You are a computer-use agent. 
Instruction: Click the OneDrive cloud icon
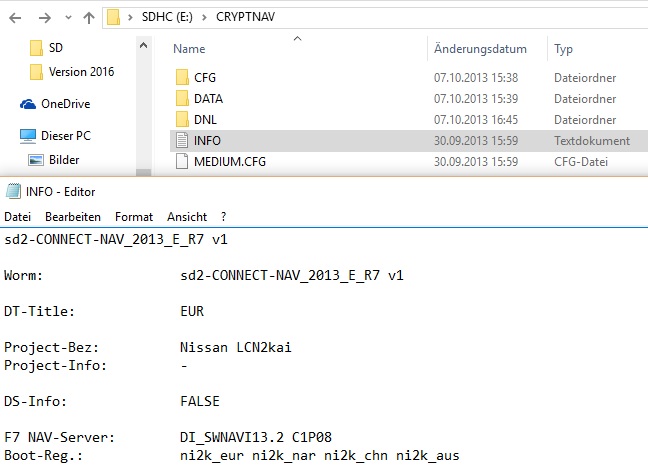click(x=28, y=104)
